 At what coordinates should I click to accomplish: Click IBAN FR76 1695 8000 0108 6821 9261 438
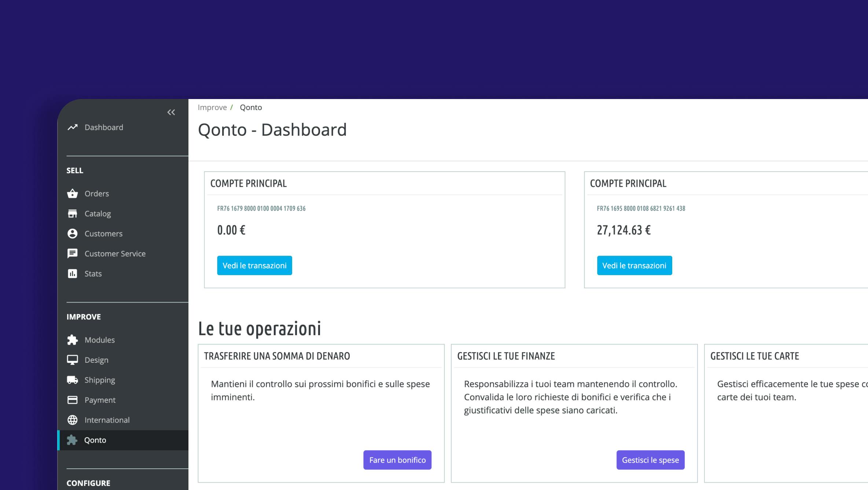(641, 208)
